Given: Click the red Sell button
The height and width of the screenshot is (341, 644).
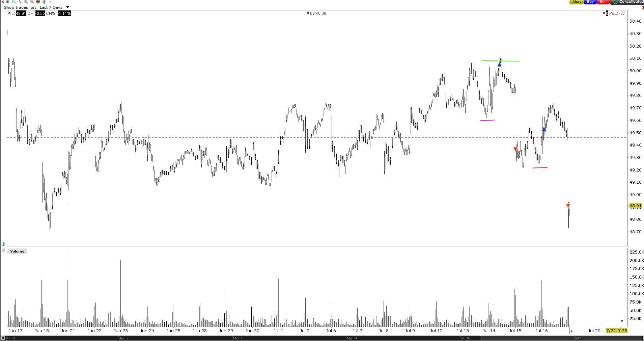Looking at the screenshot, I should (603, 2).
